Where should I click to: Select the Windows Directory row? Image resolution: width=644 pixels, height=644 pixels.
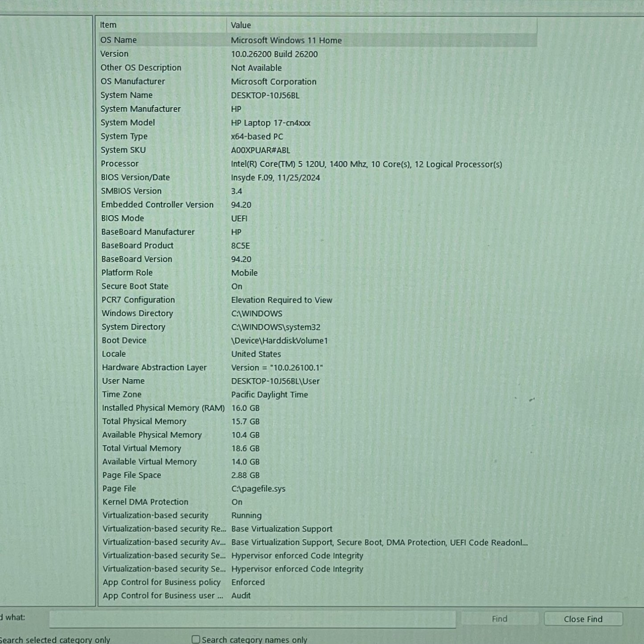(317, 313)
